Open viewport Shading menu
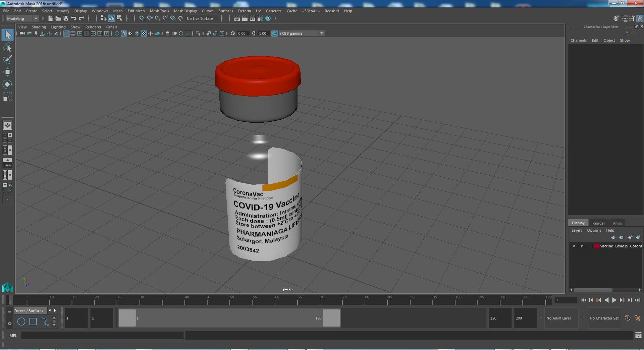The image size is (644, 350). (39, 27)
